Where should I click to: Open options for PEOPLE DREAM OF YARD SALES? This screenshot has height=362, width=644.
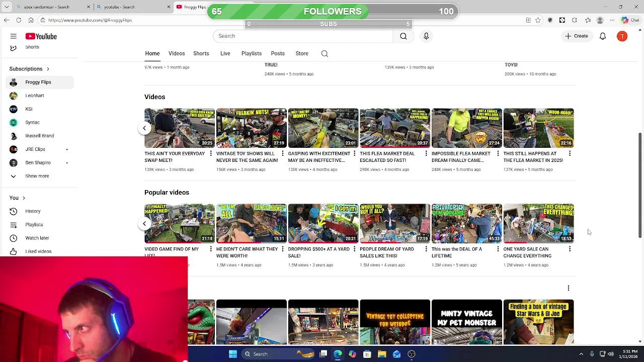point(426,249)
